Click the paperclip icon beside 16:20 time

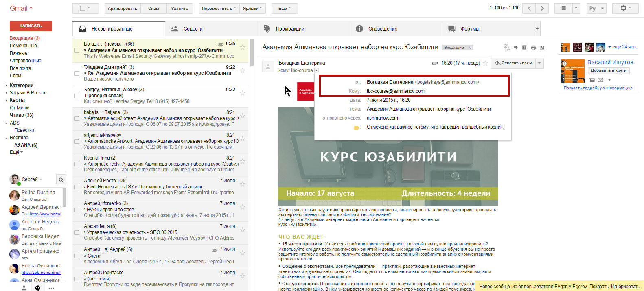tap(435, 63)
